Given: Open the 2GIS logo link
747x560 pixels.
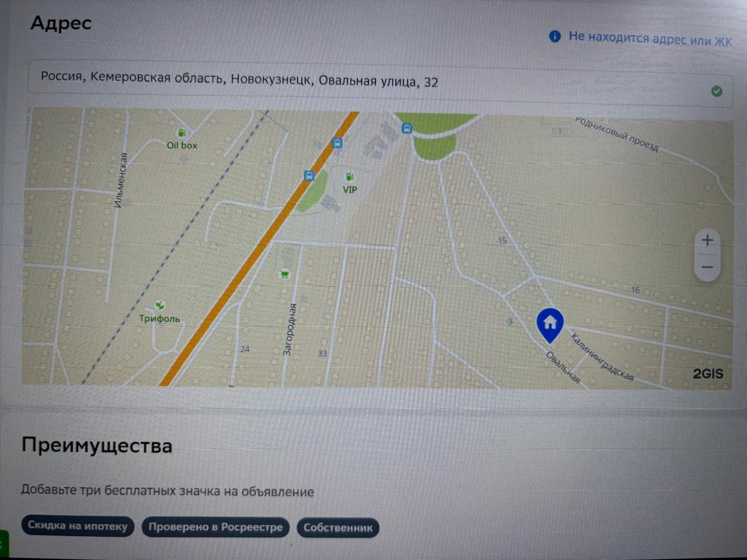Looking at the screenshot, I should pyautogui.click(x=708, y=374).
